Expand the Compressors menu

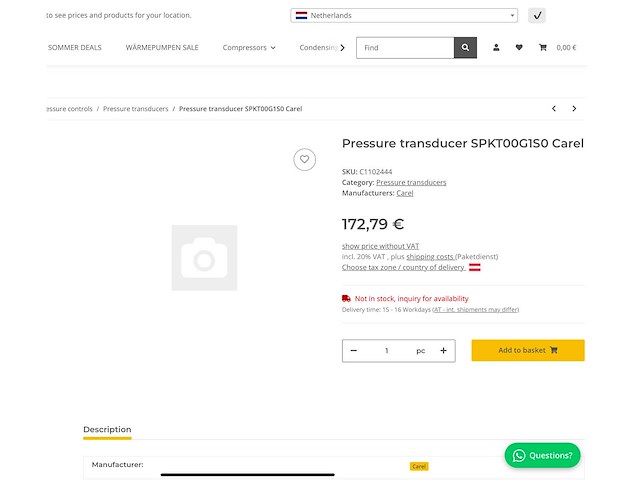pos(249,48)
